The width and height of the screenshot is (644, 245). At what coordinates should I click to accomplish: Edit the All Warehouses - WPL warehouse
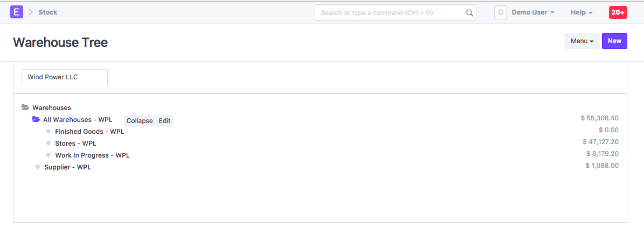coord(164,121)
